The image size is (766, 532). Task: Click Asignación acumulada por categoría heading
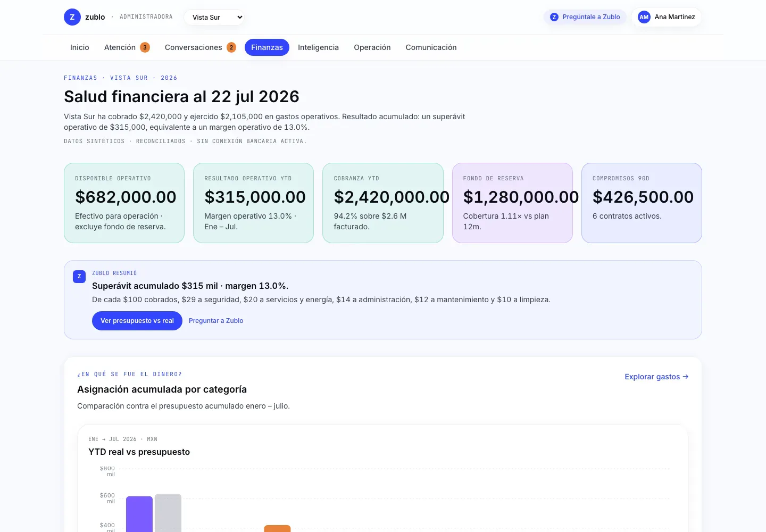point(162,389)
